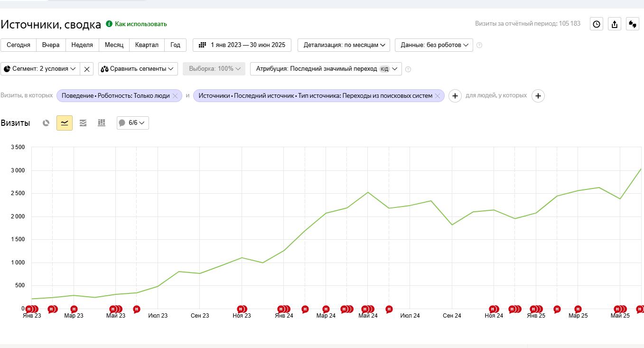Open 'Сравнить сегменты' dropdown
The image size is (644, 348).
coord(138,69)
